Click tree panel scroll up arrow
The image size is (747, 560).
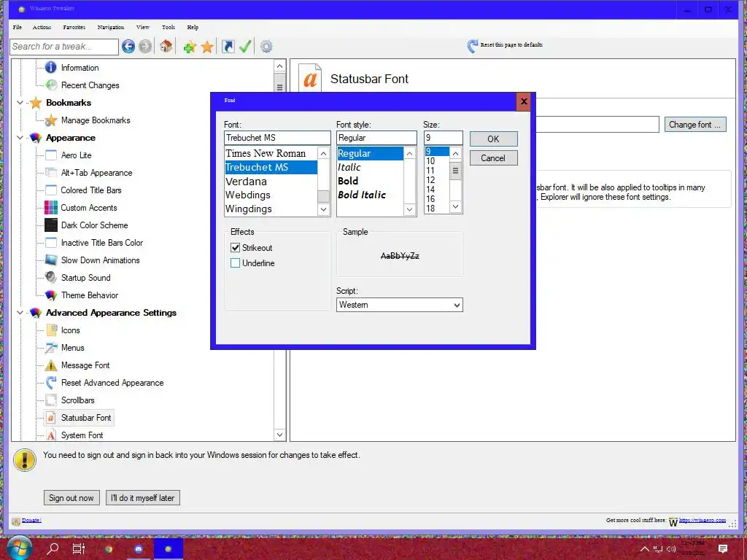[279, 66]
